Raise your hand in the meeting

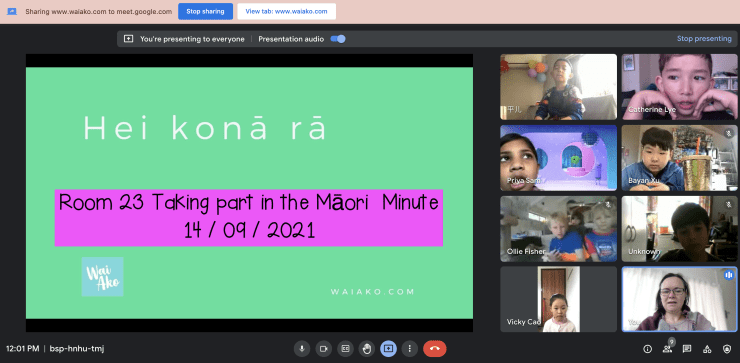point(367,349)
